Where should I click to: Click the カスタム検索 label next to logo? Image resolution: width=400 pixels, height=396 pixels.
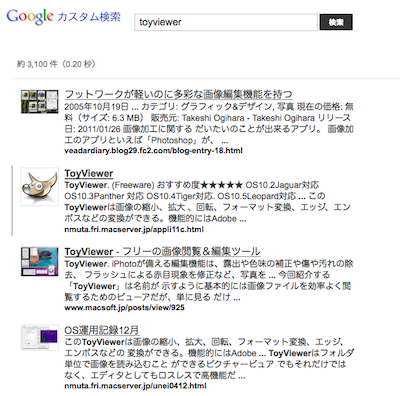tap(89, 17)
